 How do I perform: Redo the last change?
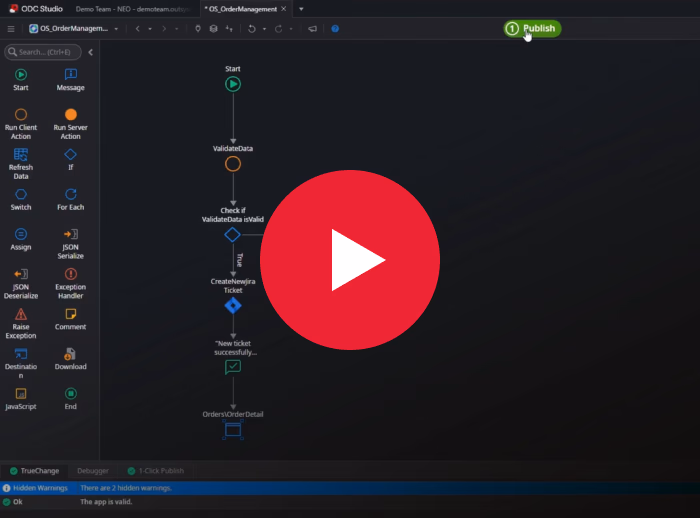[x=278, y=29]
